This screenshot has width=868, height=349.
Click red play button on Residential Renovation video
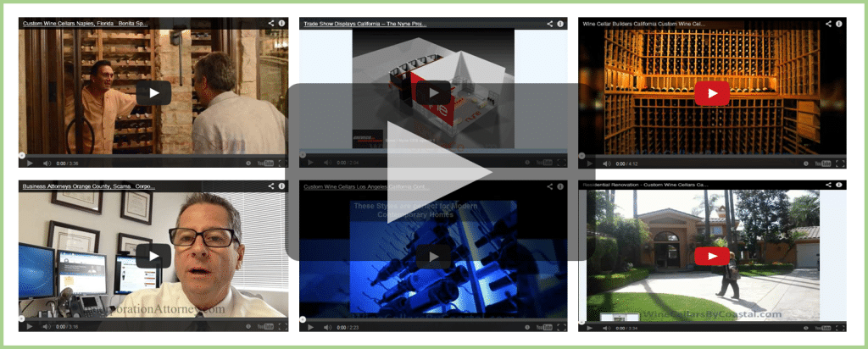[x=712, y=256]
